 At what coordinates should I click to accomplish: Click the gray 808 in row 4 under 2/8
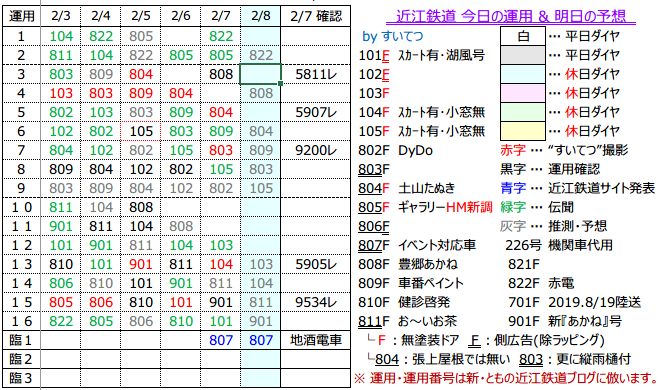point(261,93)
